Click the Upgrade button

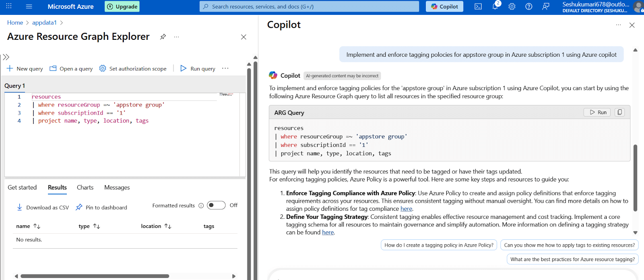coord(122,6)
